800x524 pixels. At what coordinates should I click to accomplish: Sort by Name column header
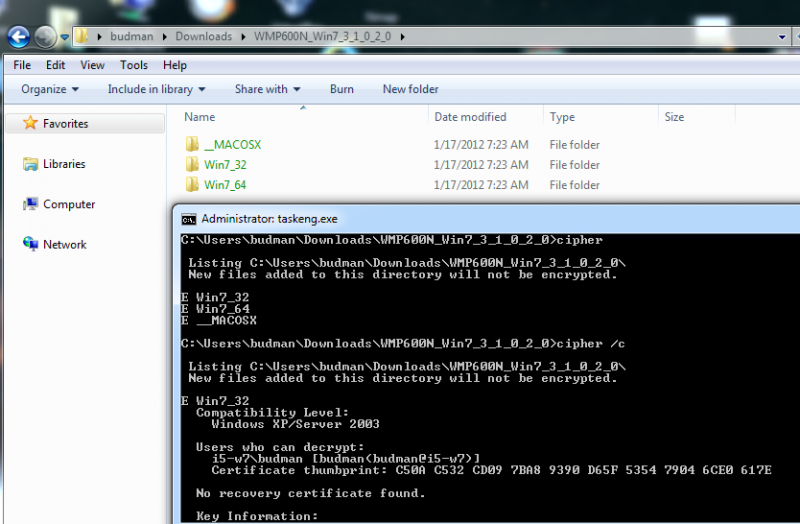pyautogui.click(x=199, y=117)
